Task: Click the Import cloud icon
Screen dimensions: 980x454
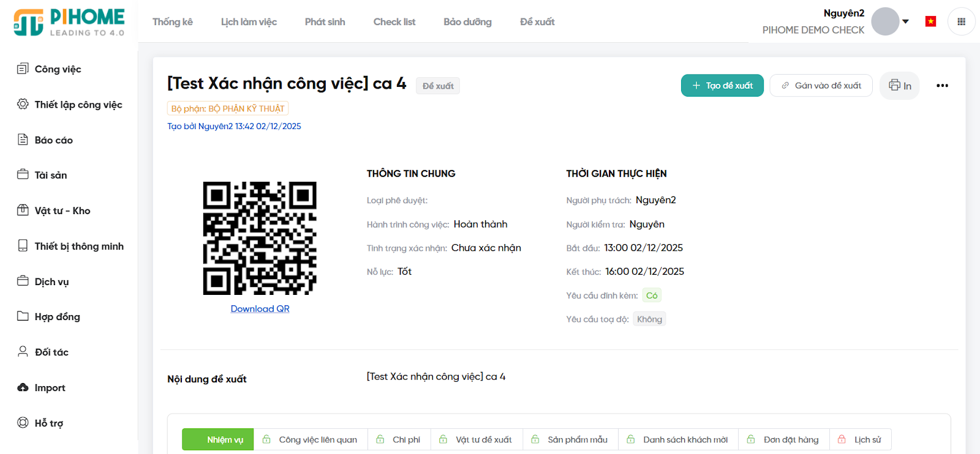Action: (23, 387)
